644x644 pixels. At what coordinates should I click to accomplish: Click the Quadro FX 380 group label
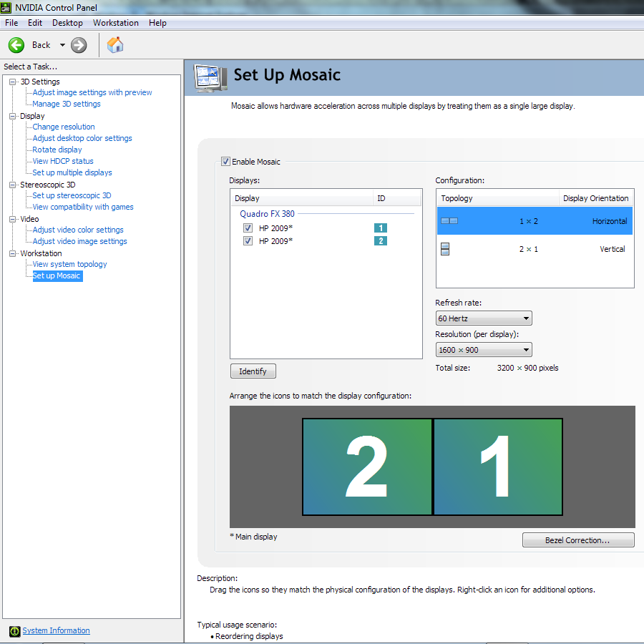[267, 214]
